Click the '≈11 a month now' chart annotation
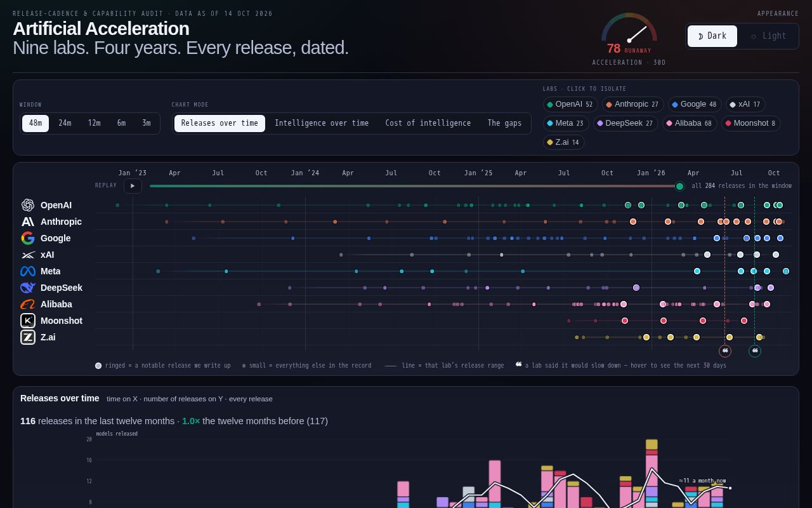The image size is (812, 508). pos(702,481)
